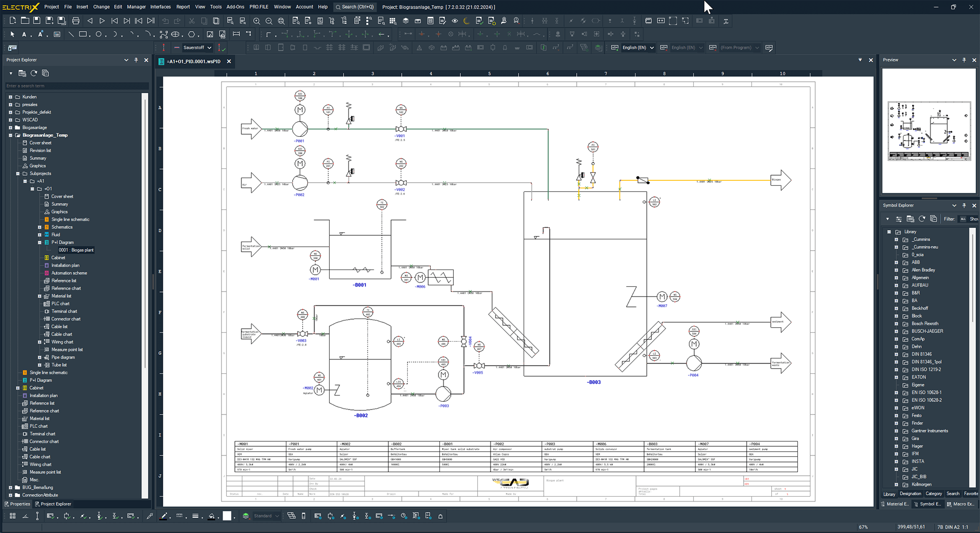Click the Zoom In magnifier icon
The image size is (980, 533).
tap(257, 21)
